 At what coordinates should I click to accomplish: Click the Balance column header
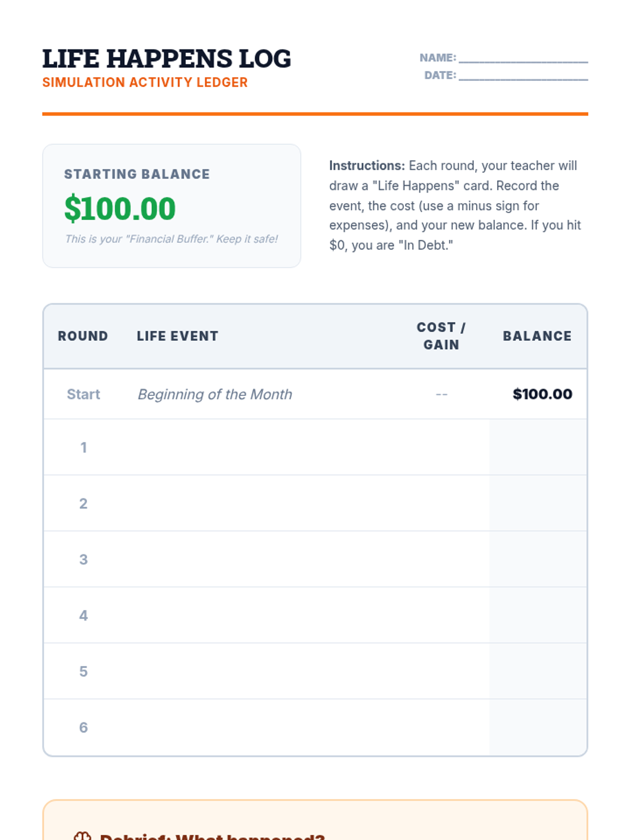(537, 336)
